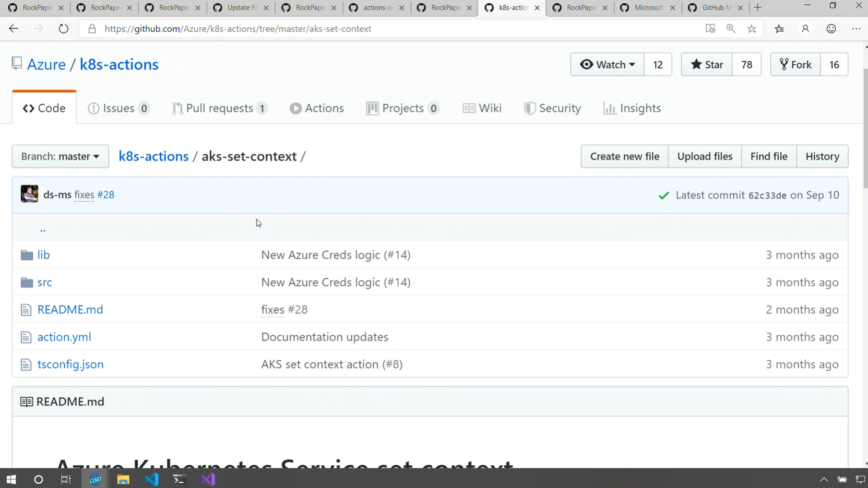Screen dimensions: 868x488
Task: Open Task View in taskbar
Action: [x=66, y=479]
